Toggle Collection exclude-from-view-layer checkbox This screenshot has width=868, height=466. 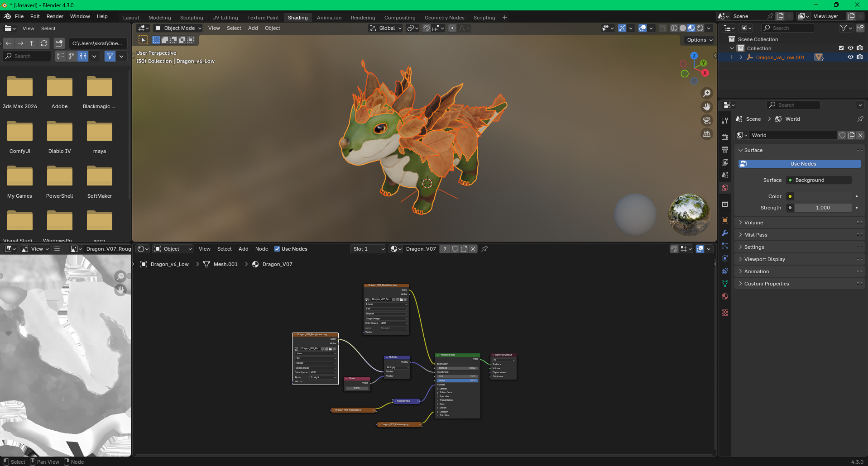click(x=841, y=48)
